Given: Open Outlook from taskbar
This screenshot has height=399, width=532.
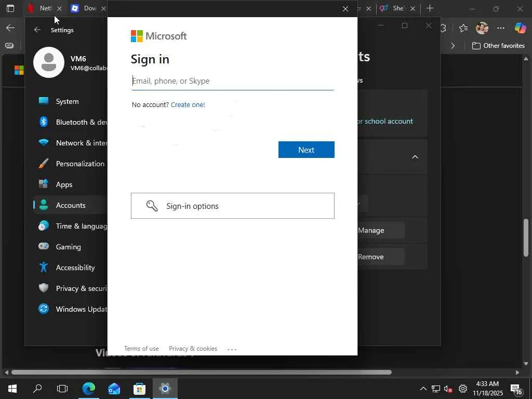Looking at the screenshot, I should [x=114, y=389].
